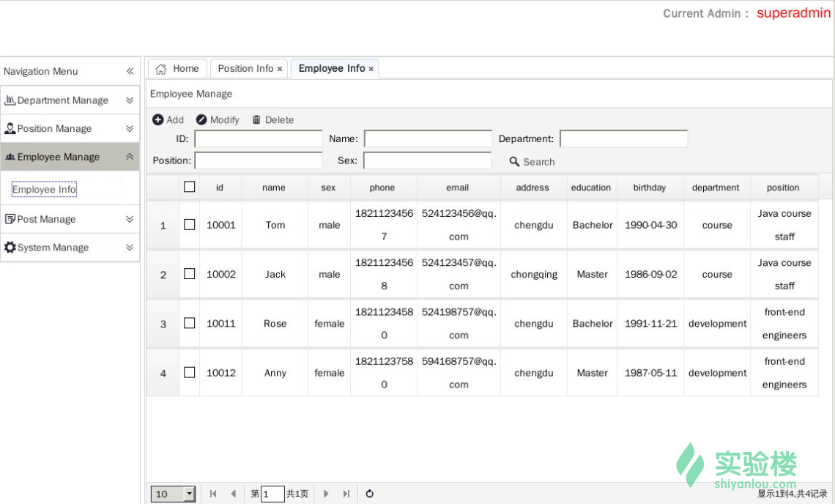Click the superadmin username
835x504 pixels.
coord(793,12)
